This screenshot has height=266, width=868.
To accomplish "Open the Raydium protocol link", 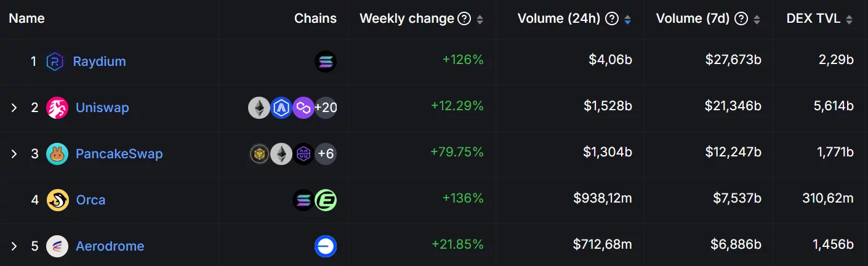I will (99, 62).
